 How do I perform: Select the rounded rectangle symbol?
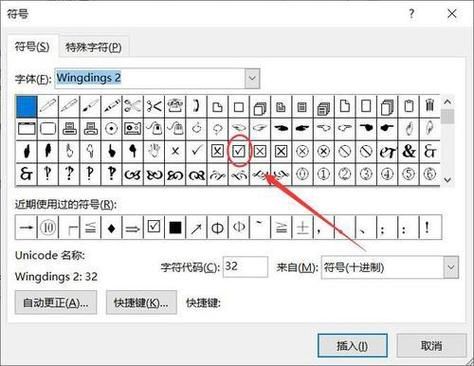coord(48,129)
